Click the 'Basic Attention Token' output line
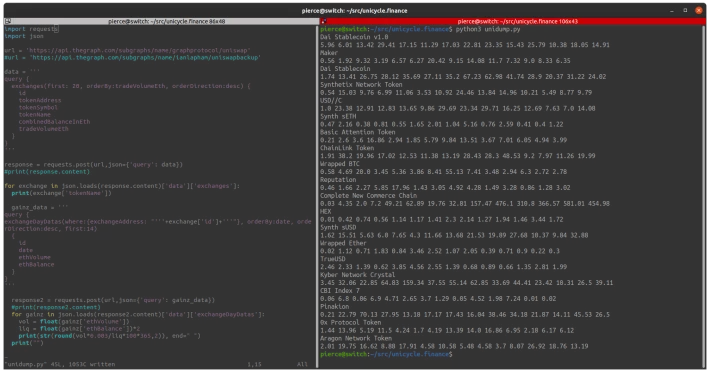 point(358,132)
